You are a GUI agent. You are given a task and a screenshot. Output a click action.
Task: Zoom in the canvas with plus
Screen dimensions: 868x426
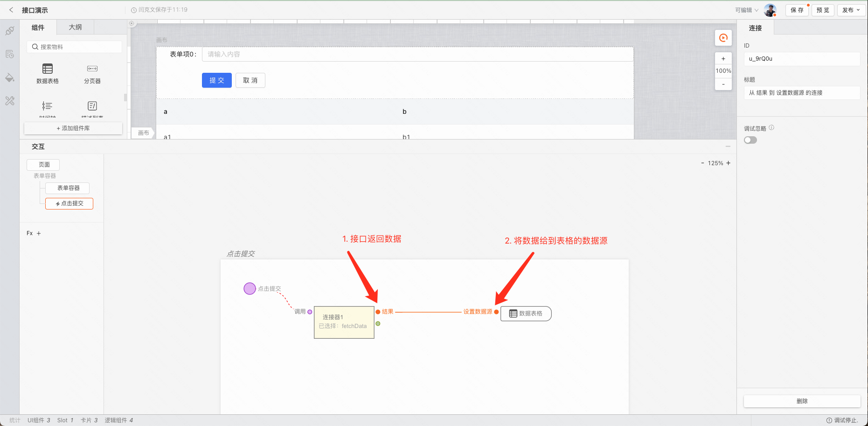tap(723, 59)
